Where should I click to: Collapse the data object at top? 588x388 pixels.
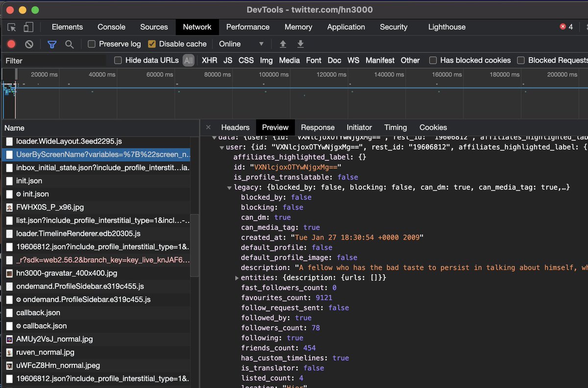(214, 138)
